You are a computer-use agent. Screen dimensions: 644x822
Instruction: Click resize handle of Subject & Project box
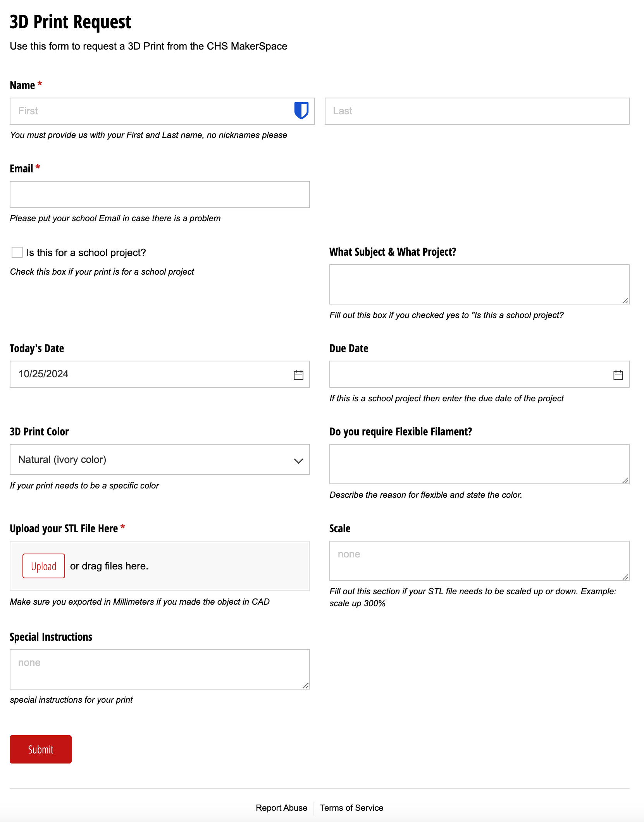point(625,300)
